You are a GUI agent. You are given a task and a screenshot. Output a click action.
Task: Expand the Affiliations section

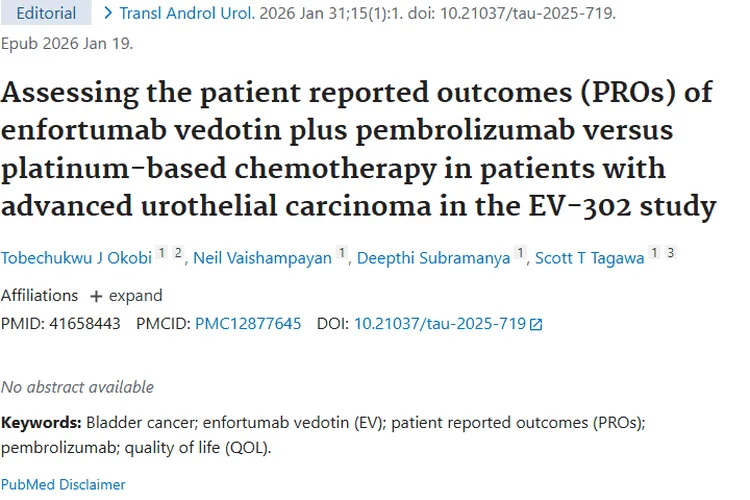[126, 296]
